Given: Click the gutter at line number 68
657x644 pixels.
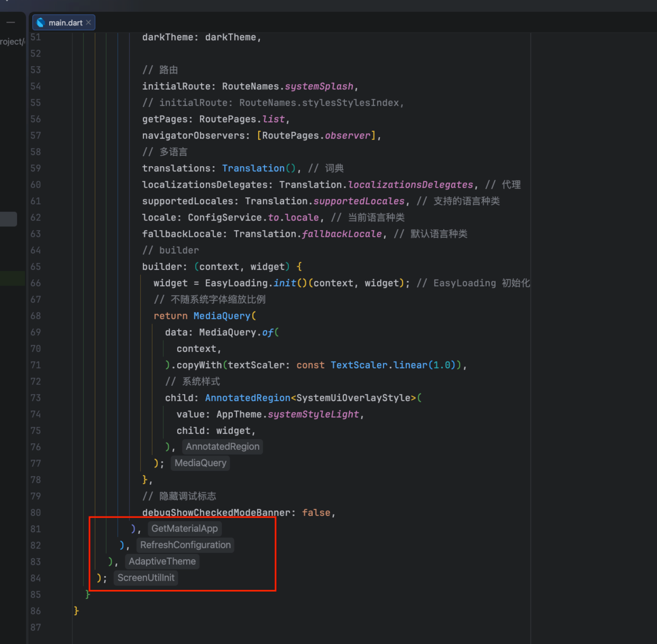Looking at the screenshot, I should [x=35, y=316].
